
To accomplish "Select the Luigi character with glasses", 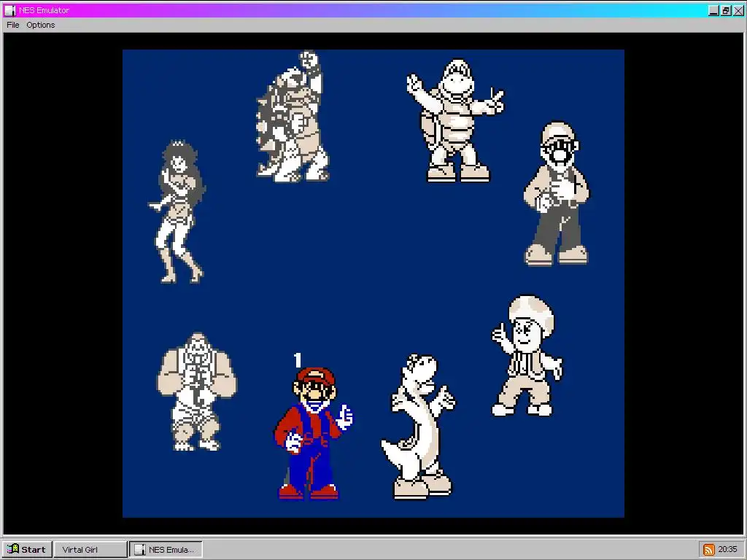I will click(557, 193).
